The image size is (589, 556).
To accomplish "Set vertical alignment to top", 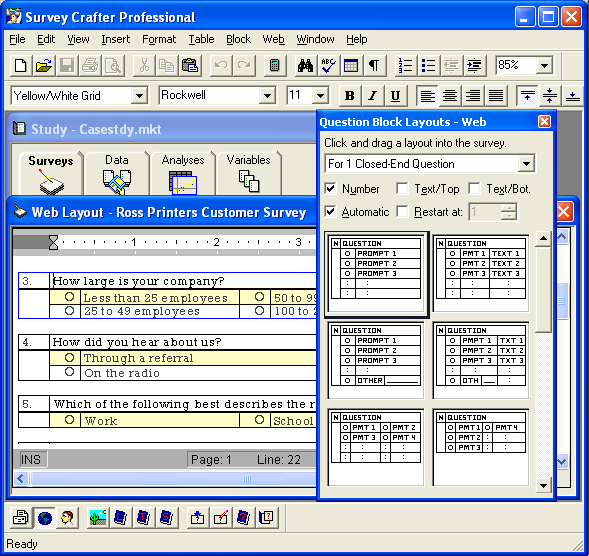I will tap(527, 96).
